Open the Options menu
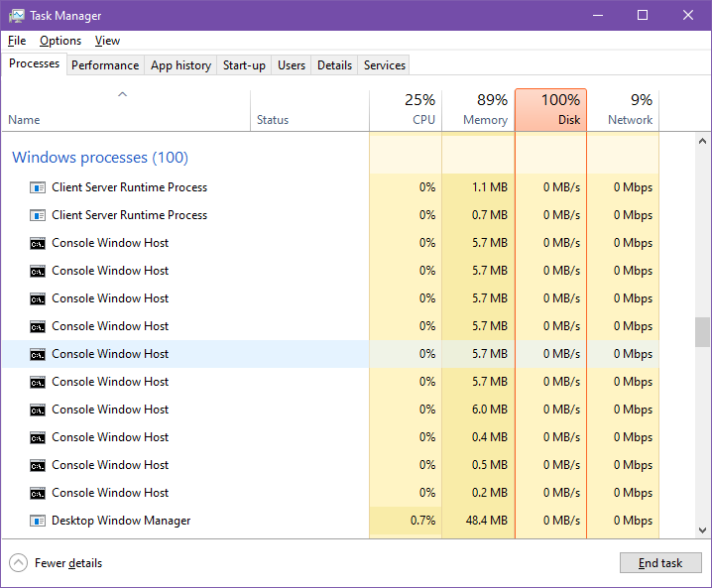The height and width of the screenshot is (588, 712). 60,41
